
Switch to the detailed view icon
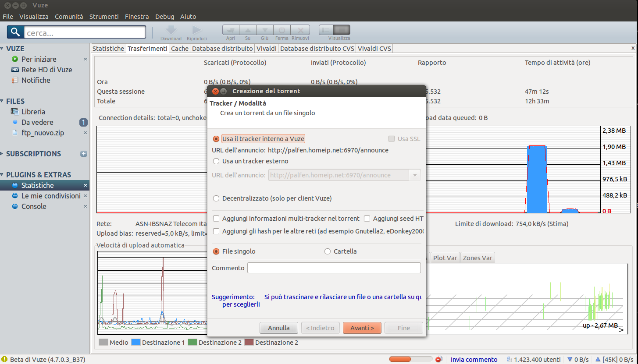(x=342, y=30)
